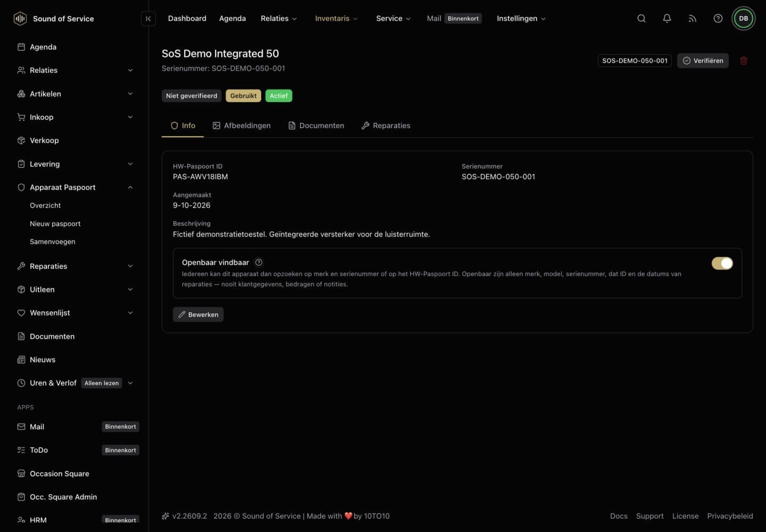Switch to the Documenten tab
This screenshot has width=766, height=532.
pos(316,126)
